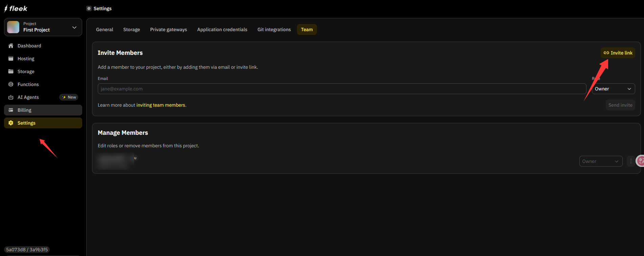644x256 pixels.
Task: Open the member three-dot options menu
Action: (631, 161)
